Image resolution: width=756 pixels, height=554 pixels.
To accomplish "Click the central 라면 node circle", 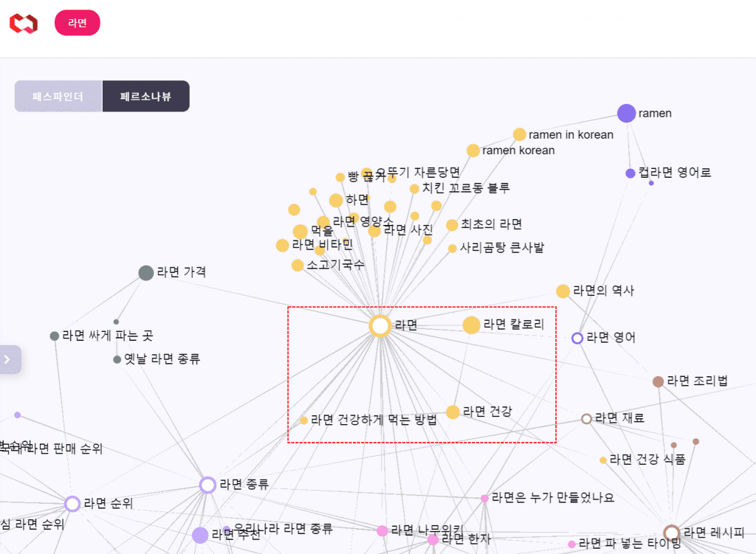I will pyautogui.click(x=379, y=325).
